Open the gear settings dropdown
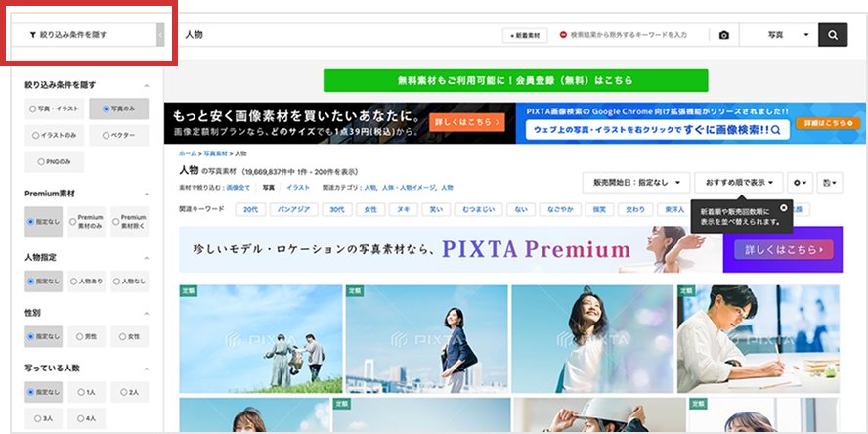Screen dimensions: 868x434 800,183
